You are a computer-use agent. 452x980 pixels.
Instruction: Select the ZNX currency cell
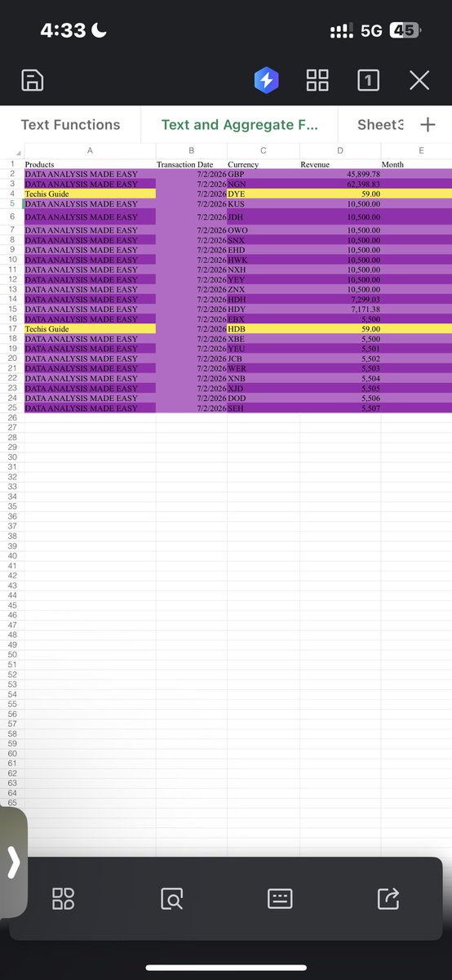[x=264, y=289]
